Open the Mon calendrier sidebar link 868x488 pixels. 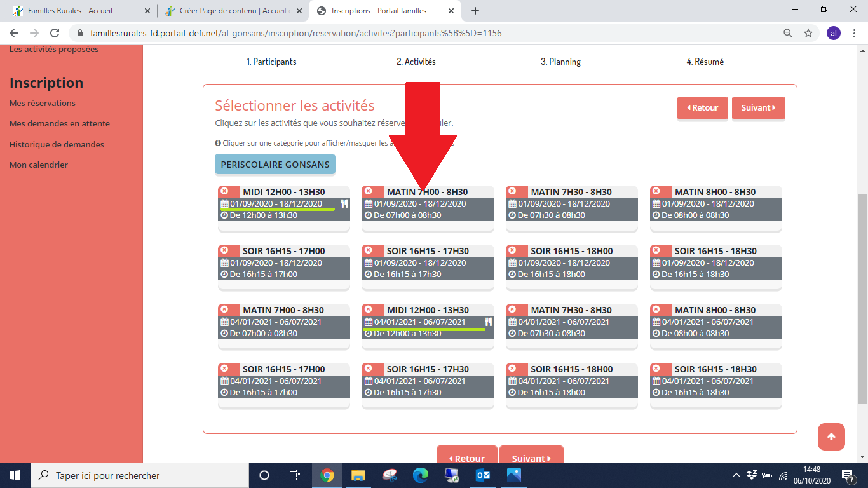(x=39, y=165)
